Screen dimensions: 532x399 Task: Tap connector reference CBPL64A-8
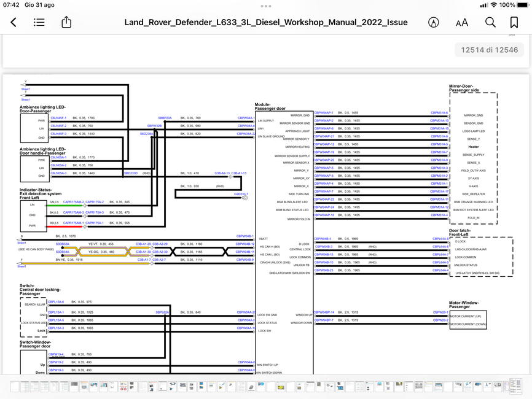coord(440,239)
